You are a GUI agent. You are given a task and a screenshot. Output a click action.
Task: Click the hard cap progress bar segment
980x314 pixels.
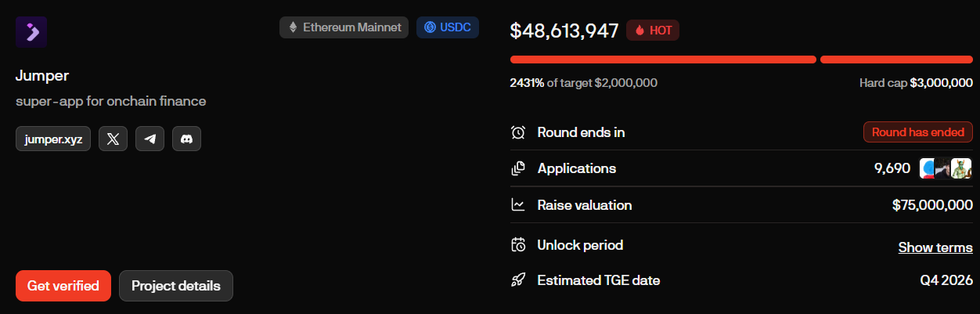point(896,60)
